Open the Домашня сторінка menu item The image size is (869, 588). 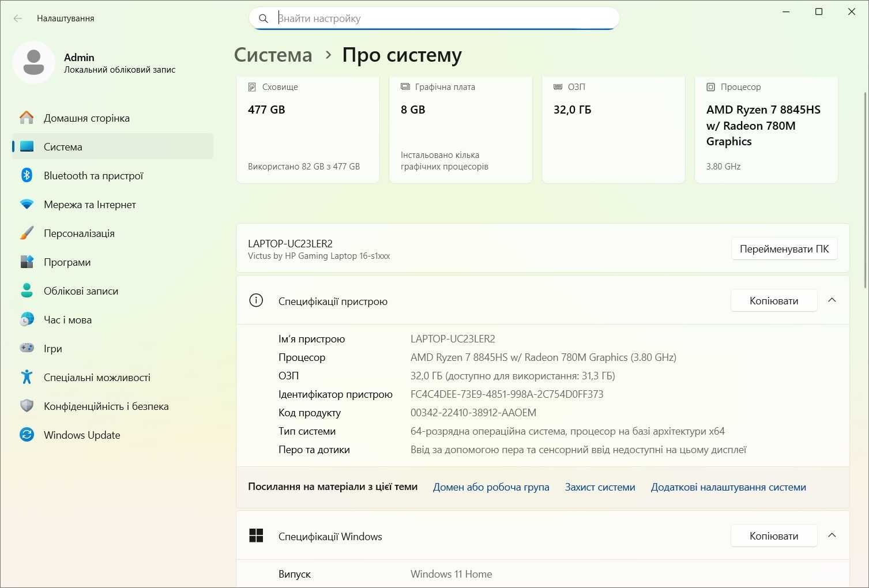(x=113, y=118)
